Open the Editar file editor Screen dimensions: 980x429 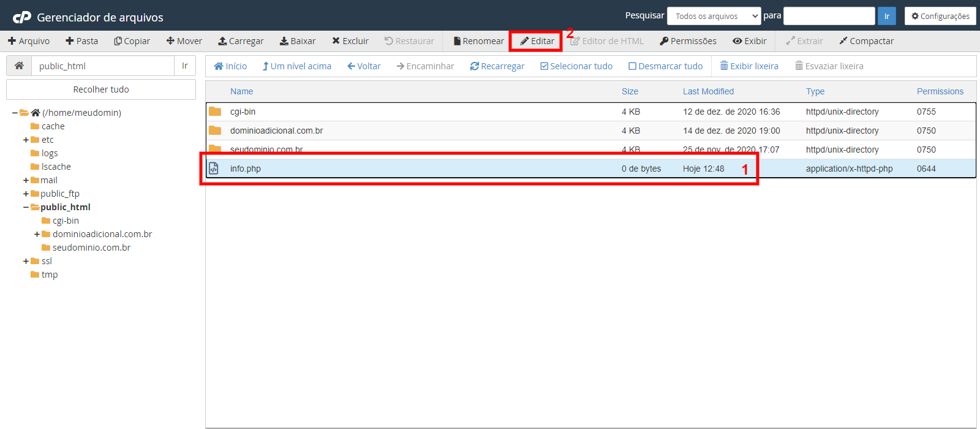(537, 41)
